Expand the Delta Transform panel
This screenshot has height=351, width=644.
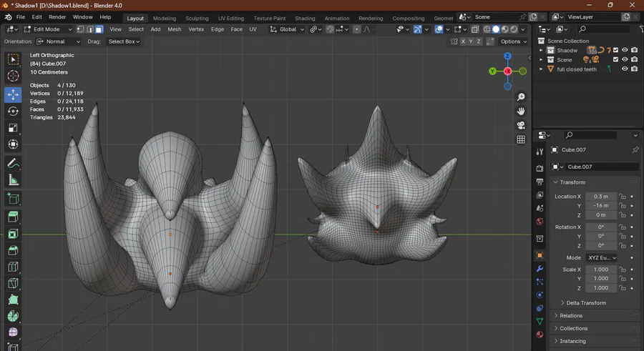585,303
